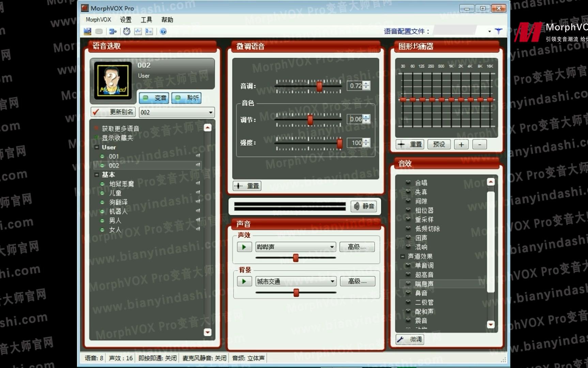Viewport: 588px width, 368px height.
Task: Open the help icon in the toolbar
Action: (164, 31)
